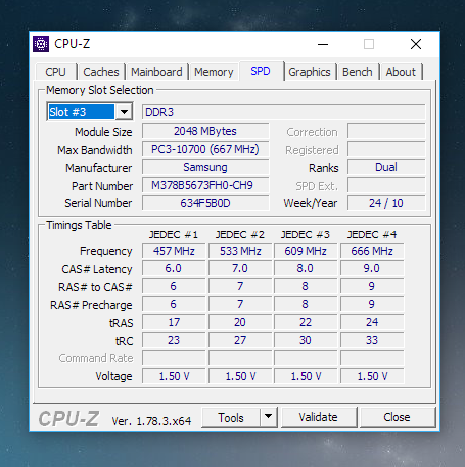Click the Part Number field M378B5673FH0-CH9
Screen dimensions: 465x467
pyautogui.click(x=205, y=185)
